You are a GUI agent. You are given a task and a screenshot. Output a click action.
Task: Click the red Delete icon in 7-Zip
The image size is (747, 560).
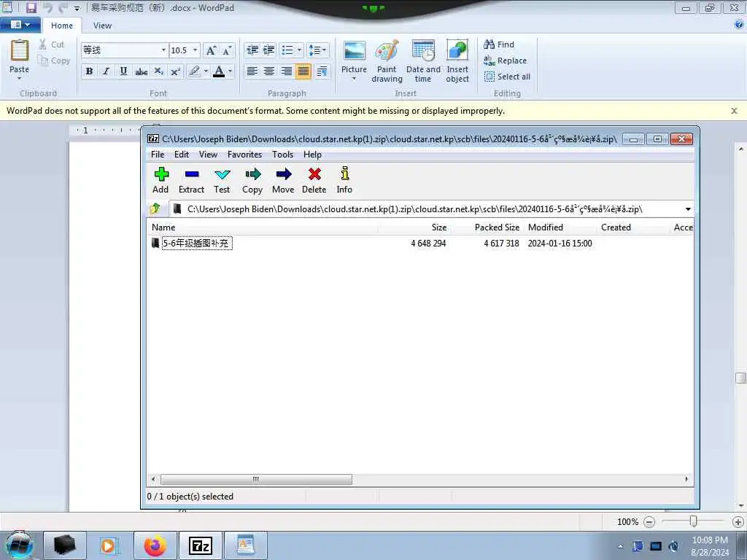pos(314,180)
